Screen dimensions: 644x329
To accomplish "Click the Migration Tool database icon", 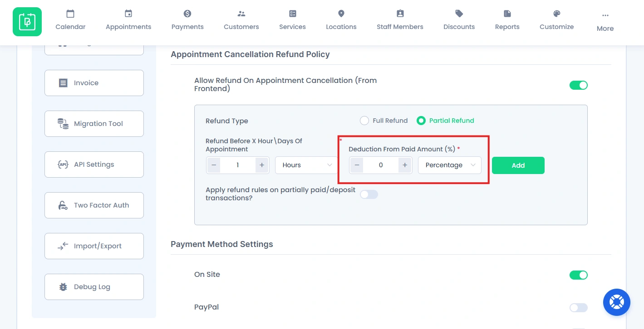I will tap(63, 124).
